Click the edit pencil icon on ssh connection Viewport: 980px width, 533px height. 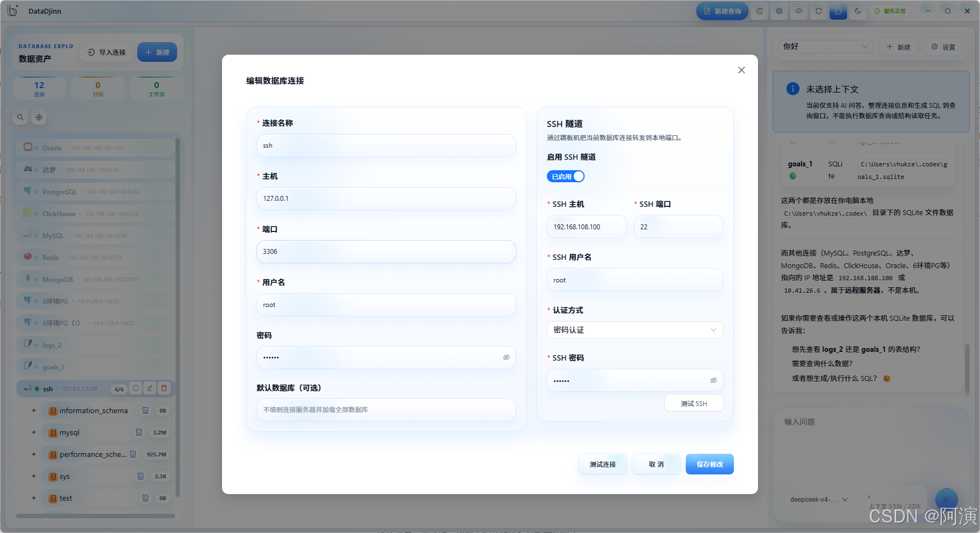click(x=150, y=388)
